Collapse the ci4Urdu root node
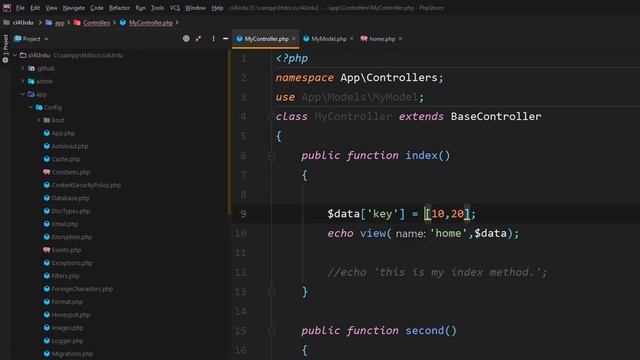 tap(15, 55)
